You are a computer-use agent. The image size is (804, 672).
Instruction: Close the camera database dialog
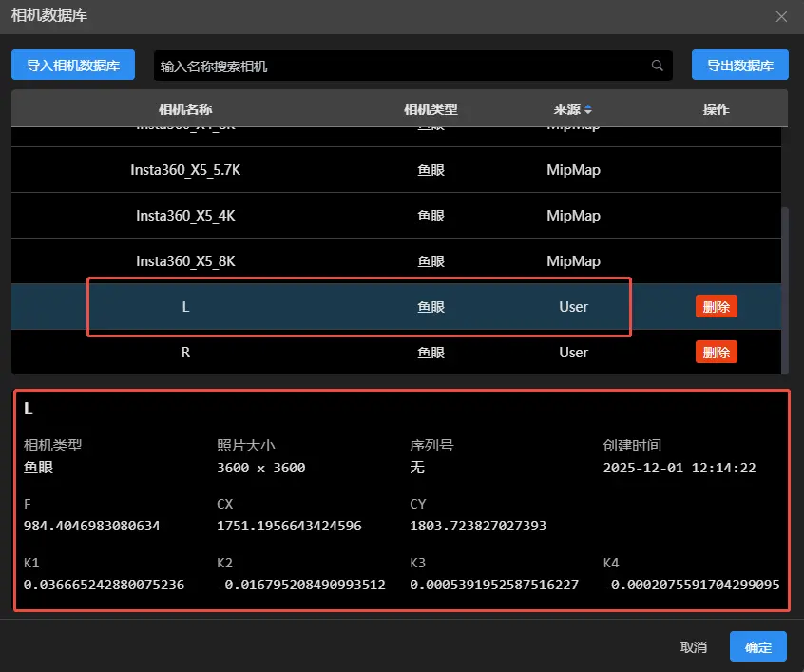[781, 16]
